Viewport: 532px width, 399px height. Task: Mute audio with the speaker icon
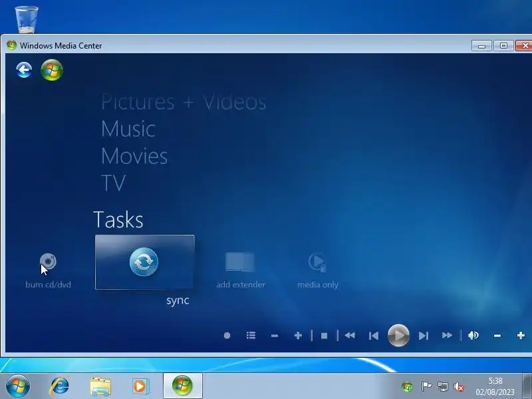pos(473,336)
